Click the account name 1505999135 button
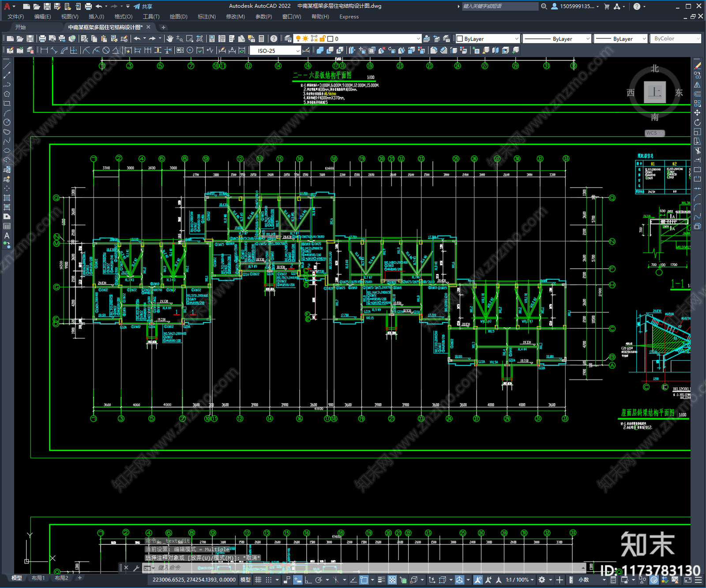706x588 pixels. 575,6
